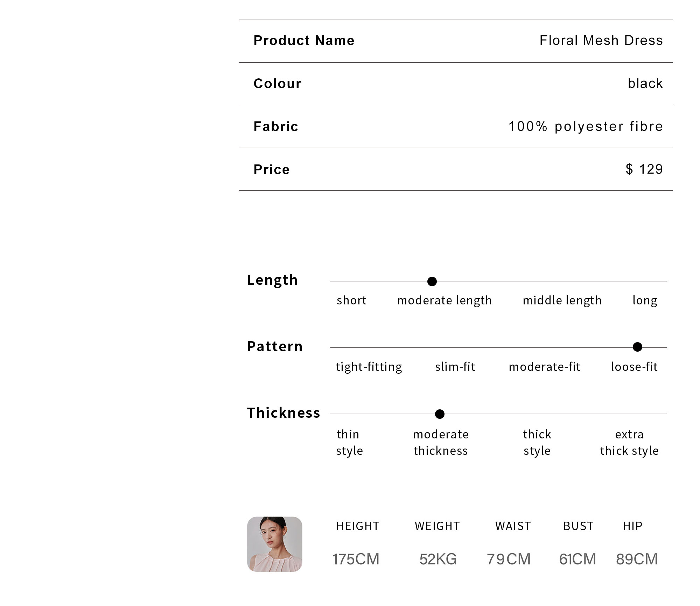Click the Thickness slider dot
The image size is (700, 606).
point(440,414)
